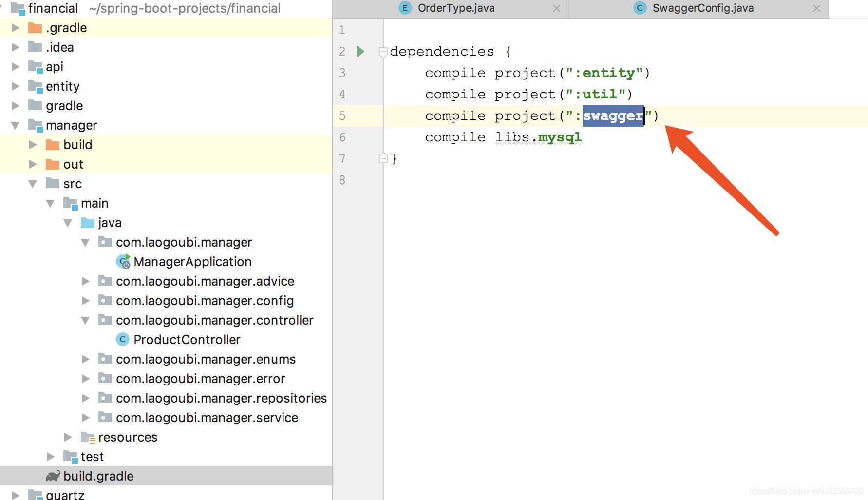Expand the com.laogoubi.manager.enums package
This screenshot has height=500, width=868.
tap(85, 359)
